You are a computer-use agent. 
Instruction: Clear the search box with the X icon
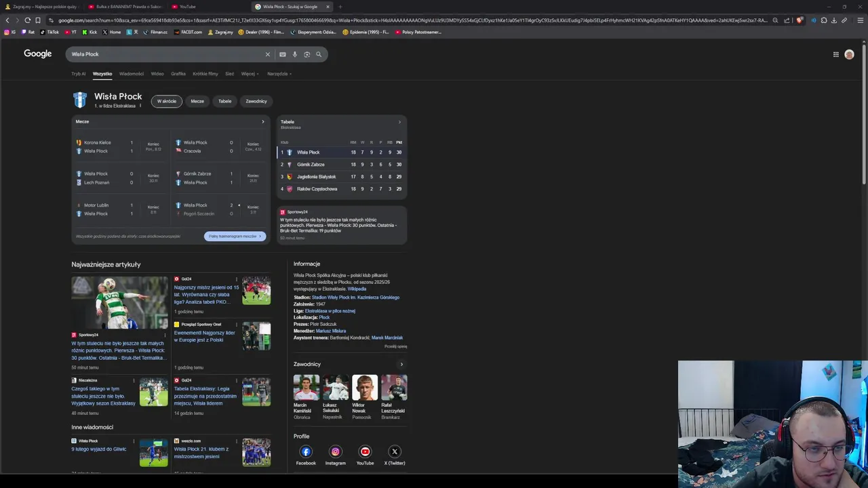point(267,54)
